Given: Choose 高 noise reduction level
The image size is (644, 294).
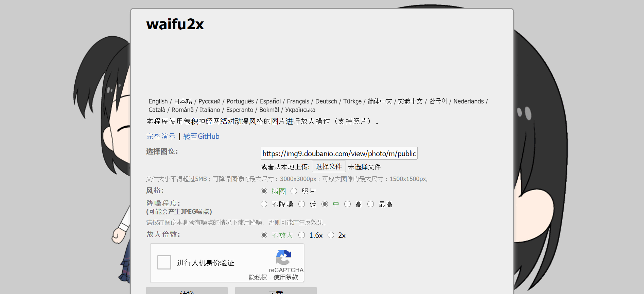Looking at the screenshot, I should pos(347,204).
